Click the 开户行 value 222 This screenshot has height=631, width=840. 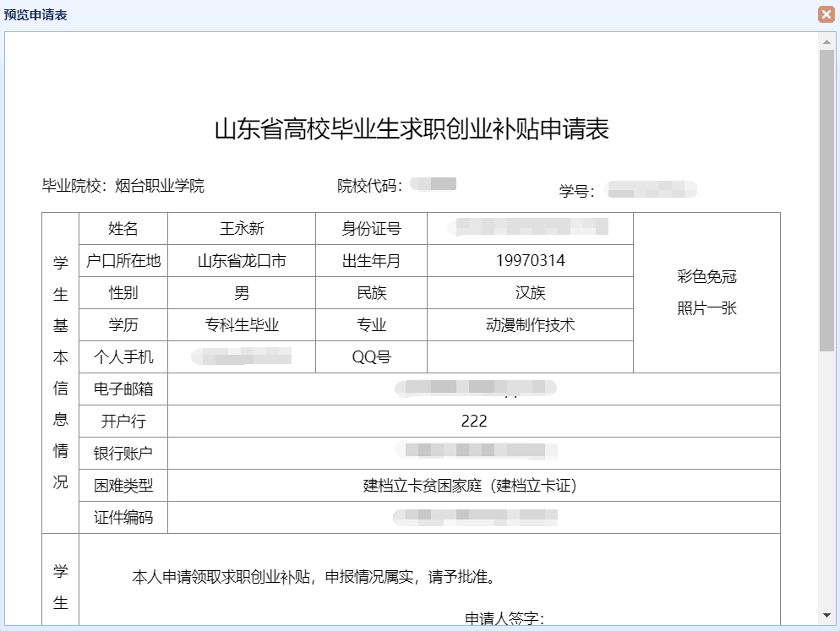[x=474, y=422]
